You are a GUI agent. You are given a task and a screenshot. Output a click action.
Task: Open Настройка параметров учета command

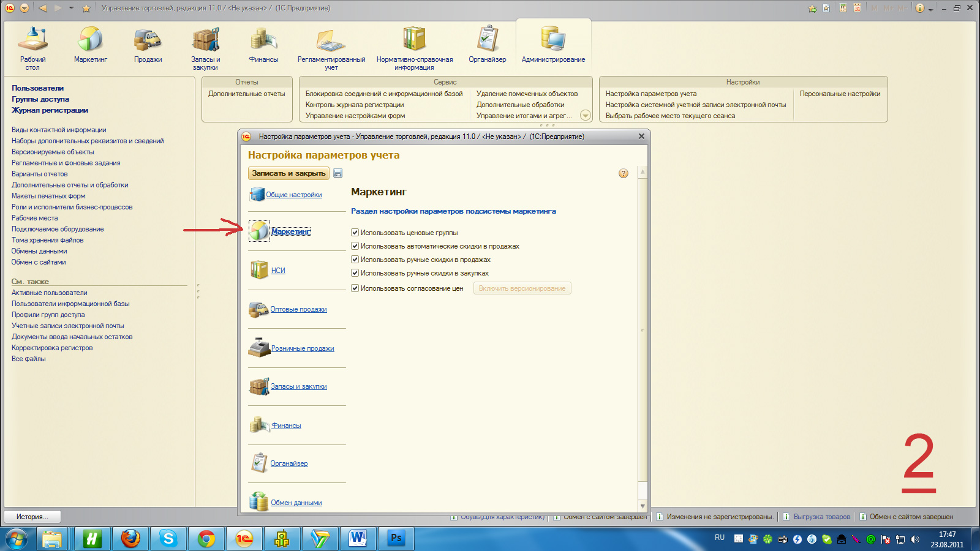651,94
